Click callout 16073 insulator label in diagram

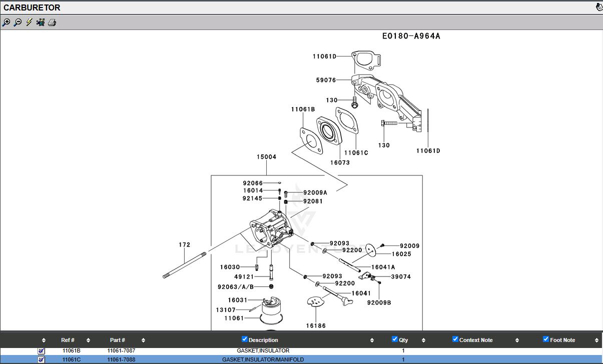(340, 162)
